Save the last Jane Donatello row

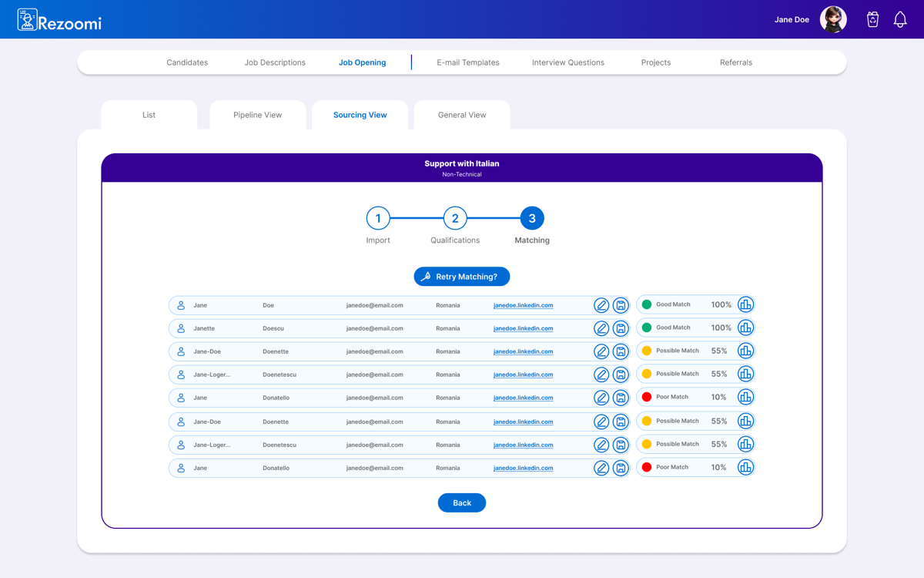621,468
